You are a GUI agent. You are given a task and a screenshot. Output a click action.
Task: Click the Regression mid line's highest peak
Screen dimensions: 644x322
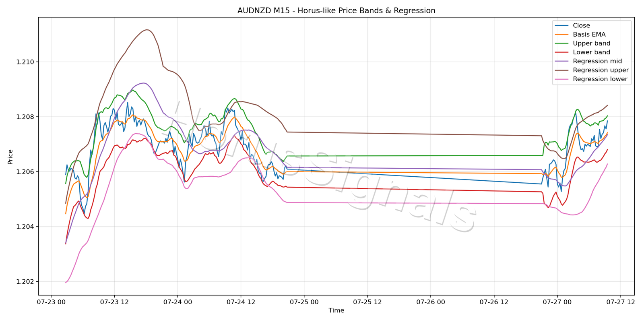pyautogui.click(x=144, y=83)
